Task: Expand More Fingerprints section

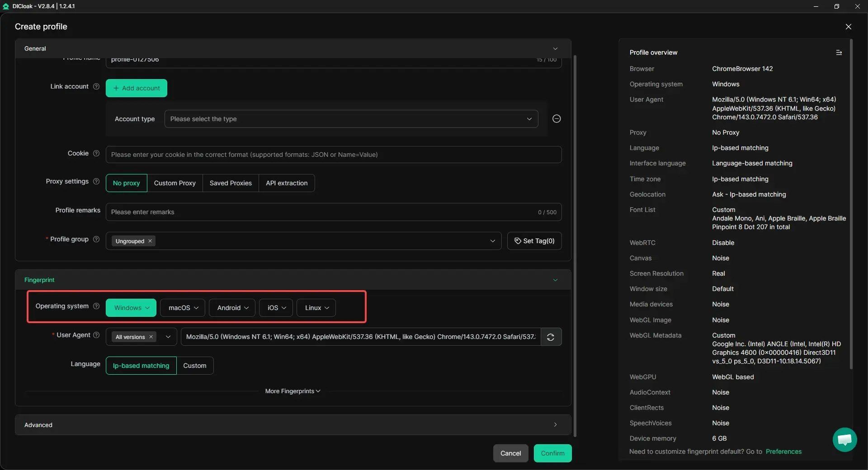Action: pos(292,391)
